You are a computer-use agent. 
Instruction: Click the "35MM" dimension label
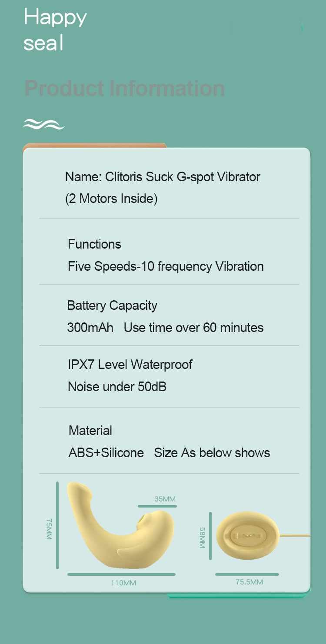pos(165,499)
